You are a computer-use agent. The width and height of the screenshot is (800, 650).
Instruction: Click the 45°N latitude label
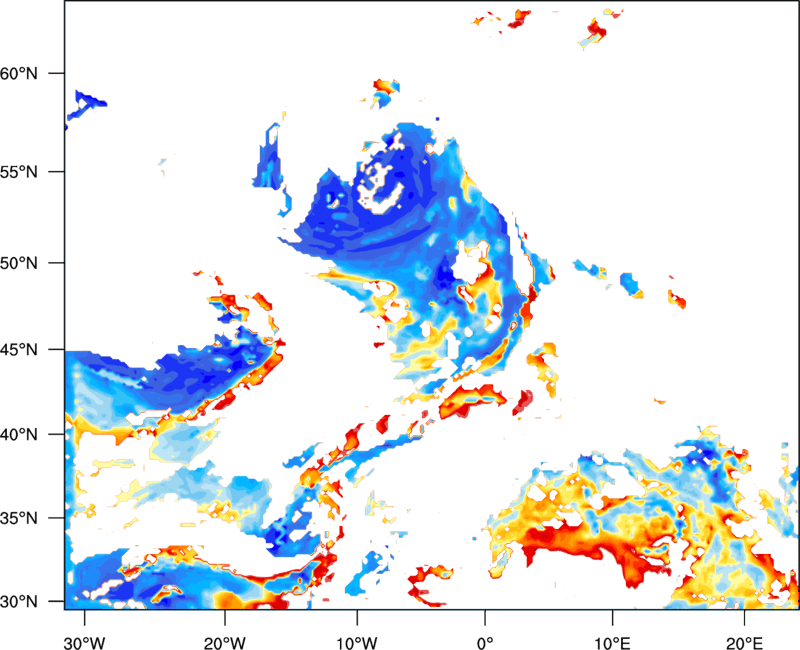19,350
